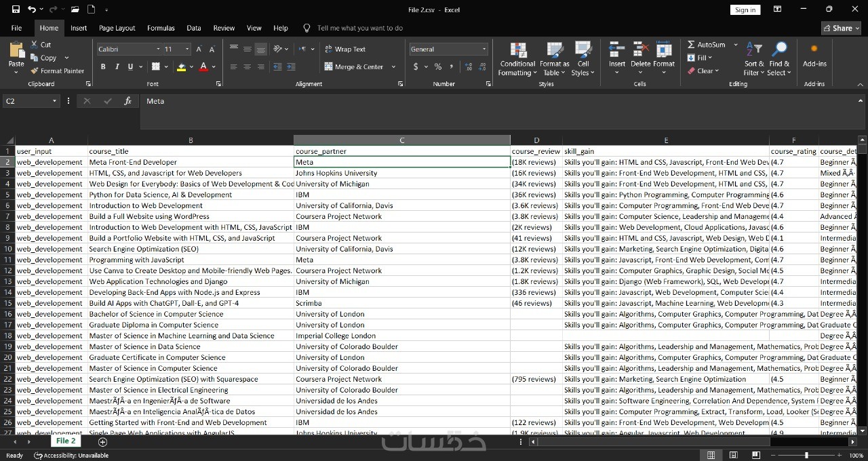Toggle Wrap Text for cell
Image resolution: width=868 pixels, height=461 pixels.
coord(344,49)
